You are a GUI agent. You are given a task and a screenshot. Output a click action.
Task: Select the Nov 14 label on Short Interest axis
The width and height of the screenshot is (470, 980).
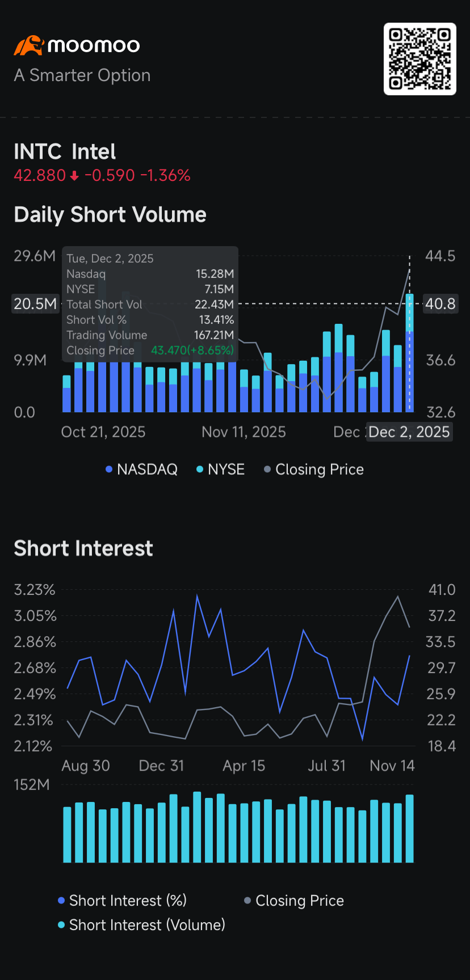[x=392, y=766]
